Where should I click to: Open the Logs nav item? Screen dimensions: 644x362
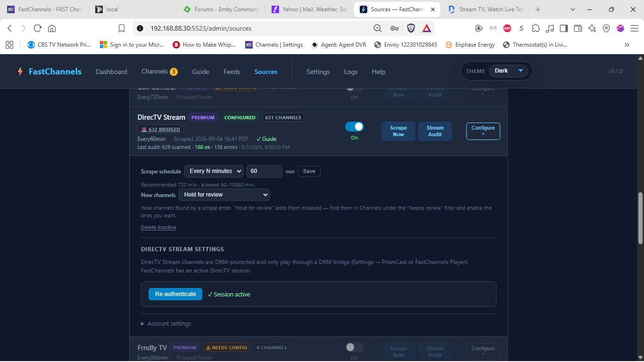(x=351, y=72)
